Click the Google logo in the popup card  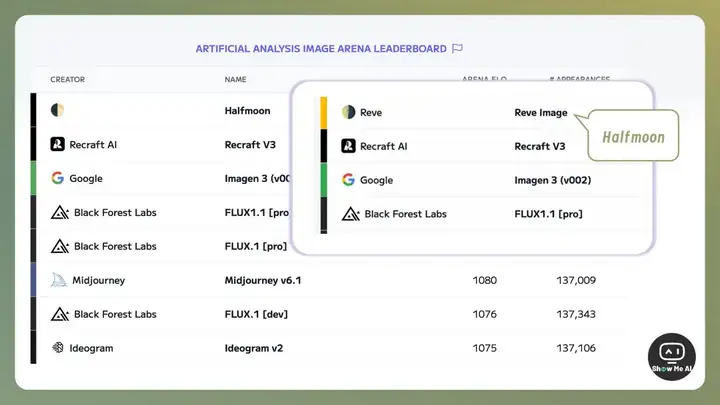pos(348,180)
